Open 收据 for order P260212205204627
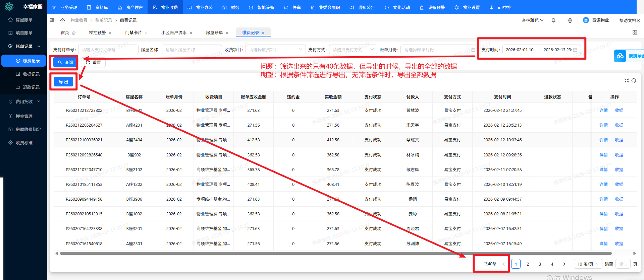 619,125
